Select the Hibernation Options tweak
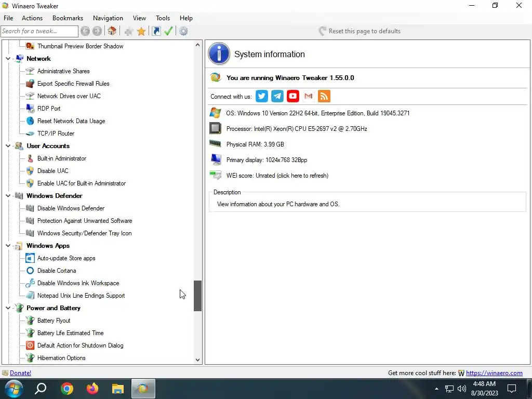 pos(61,358)
